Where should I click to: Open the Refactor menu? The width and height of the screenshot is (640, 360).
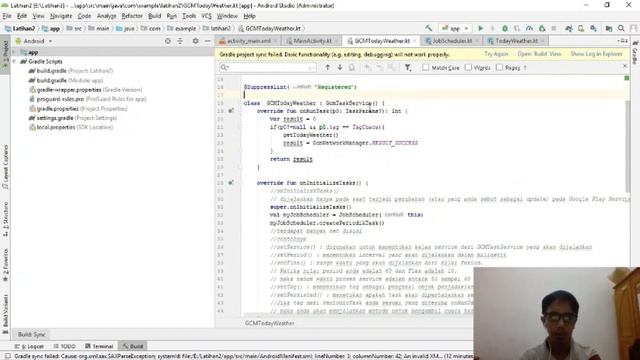point(132,16)
